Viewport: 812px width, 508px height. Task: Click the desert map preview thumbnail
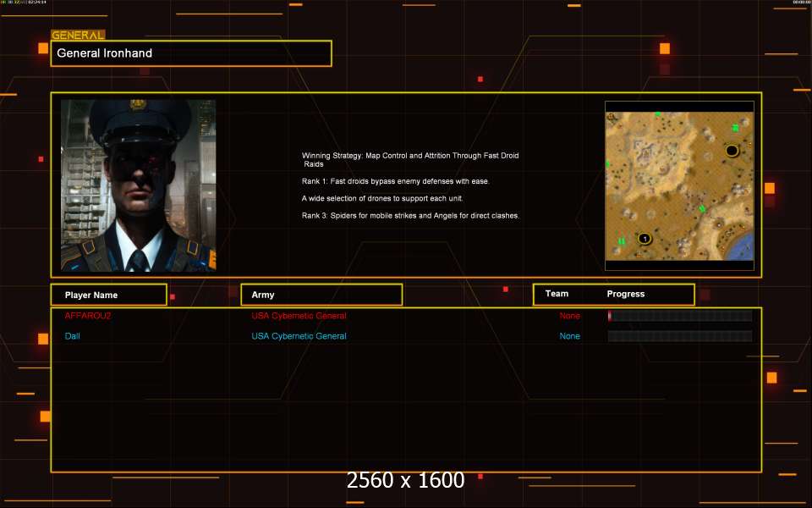pyautogui.click(x=679, y=185)
